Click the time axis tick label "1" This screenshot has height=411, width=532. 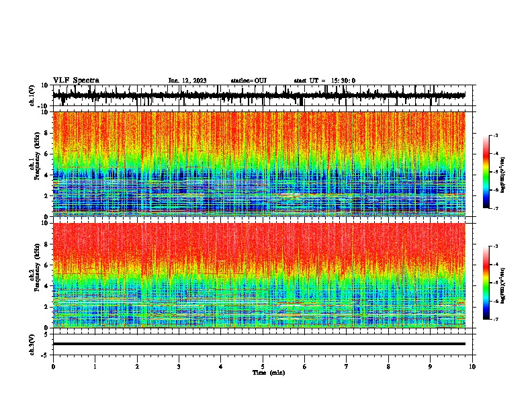tap(95, 367)
